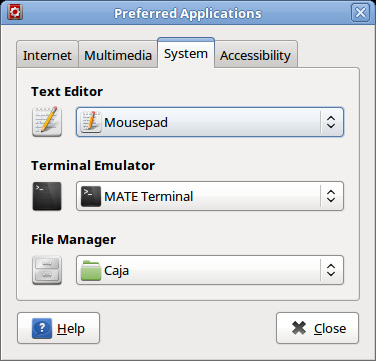Open the Text Editor Mousepad dropdown
The height and width of the screenshot is (361, 376).
210,122
